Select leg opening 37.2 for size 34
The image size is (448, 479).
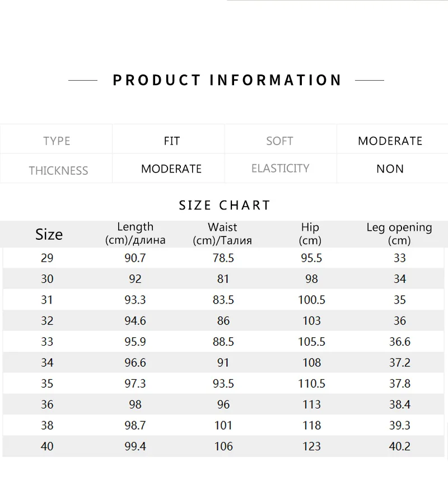pyautogui.click(x=399, y=362)
